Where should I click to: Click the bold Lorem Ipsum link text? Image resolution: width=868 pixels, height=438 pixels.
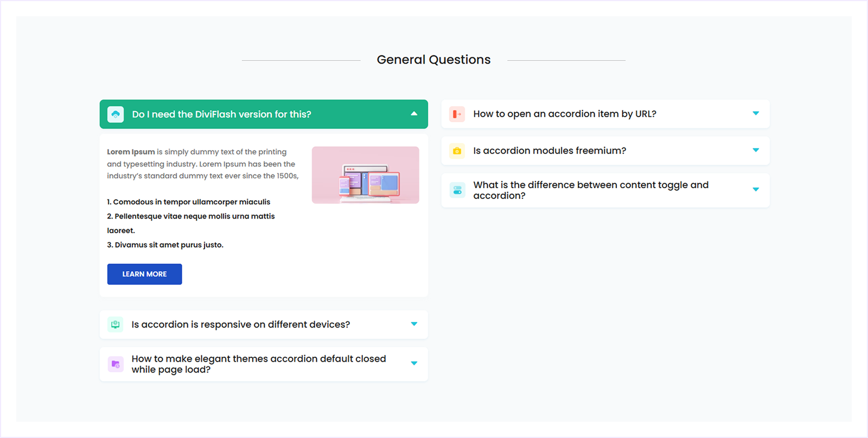pos(130,152)
